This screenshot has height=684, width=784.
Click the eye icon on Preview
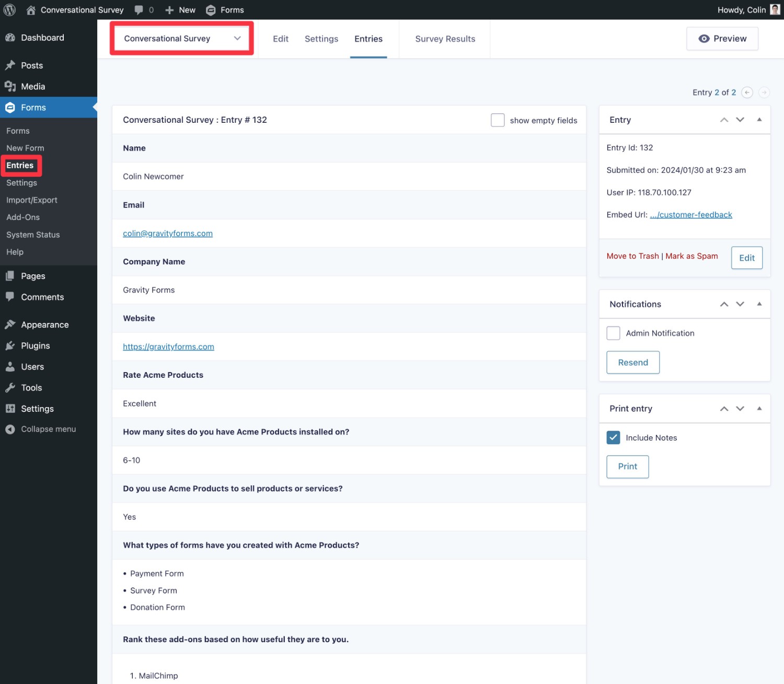[704, 39]
